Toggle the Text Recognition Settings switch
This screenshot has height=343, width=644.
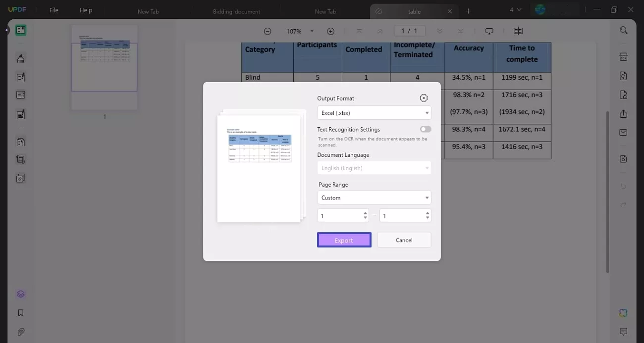(425, 129)
